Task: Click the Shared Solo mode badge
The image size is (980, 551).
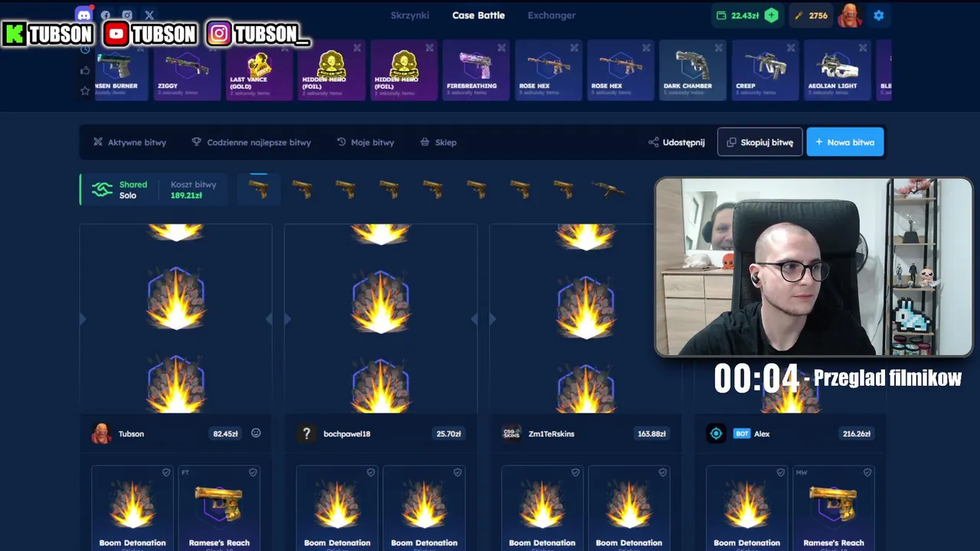Action: [119, 190]
